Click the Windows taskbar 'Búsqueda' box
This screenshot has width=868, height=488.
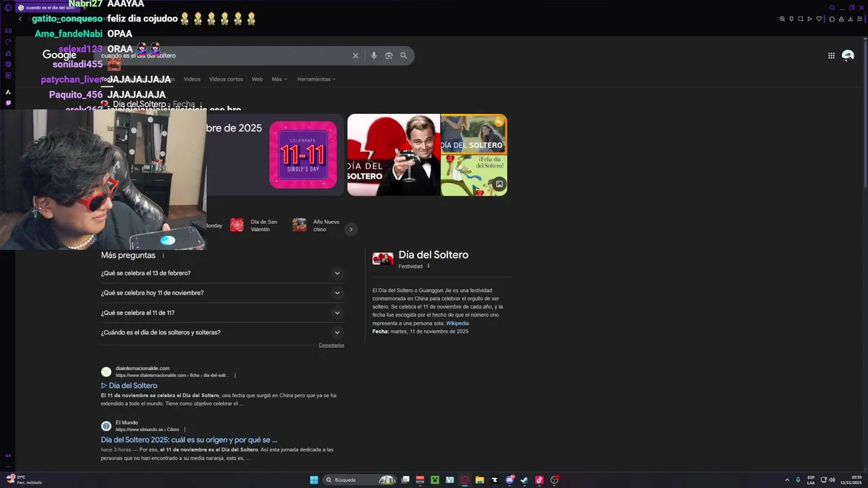coord(359,480)
